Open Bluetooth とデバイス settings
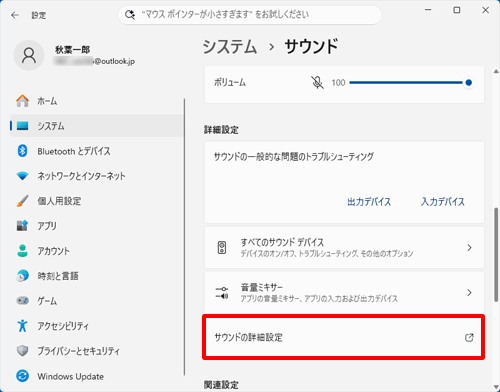500x392 pixels. [x=97, y=151]
